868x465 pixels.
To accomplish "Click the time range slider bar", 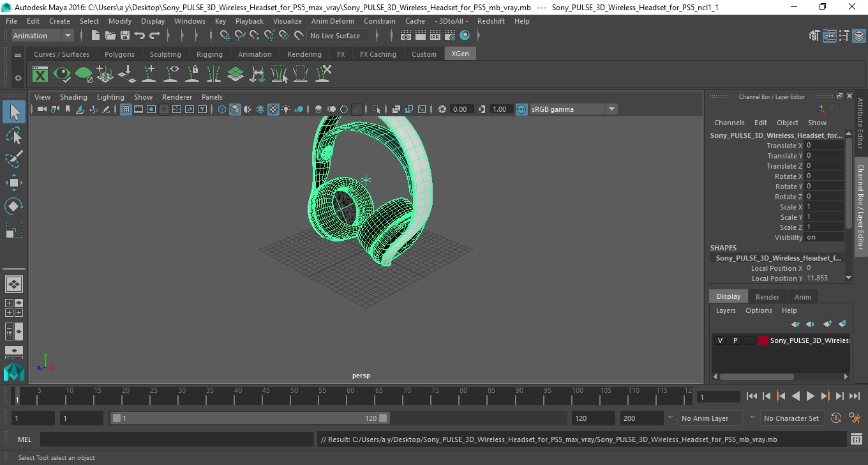I will coord(250,418).
